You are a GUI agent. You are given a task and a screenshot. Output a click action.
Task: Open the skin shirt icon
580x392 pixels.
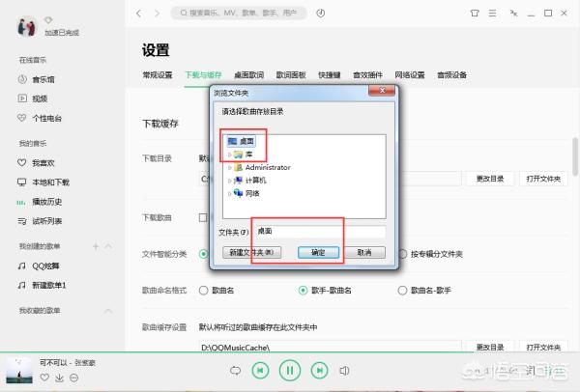pyautogui.click(x=475, y=14)
